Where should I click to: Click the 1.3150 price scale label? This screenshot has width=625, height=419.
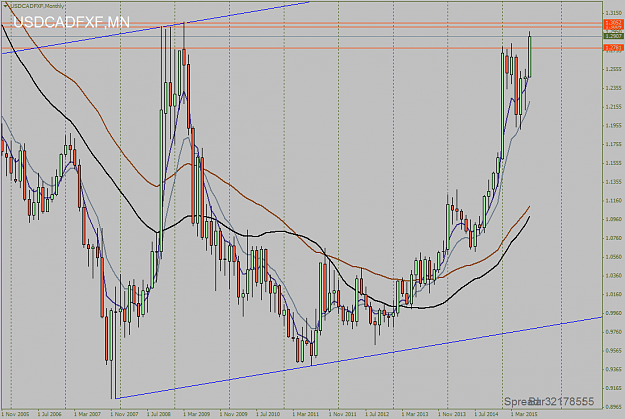pyautogui.click(x=613, y=13)
